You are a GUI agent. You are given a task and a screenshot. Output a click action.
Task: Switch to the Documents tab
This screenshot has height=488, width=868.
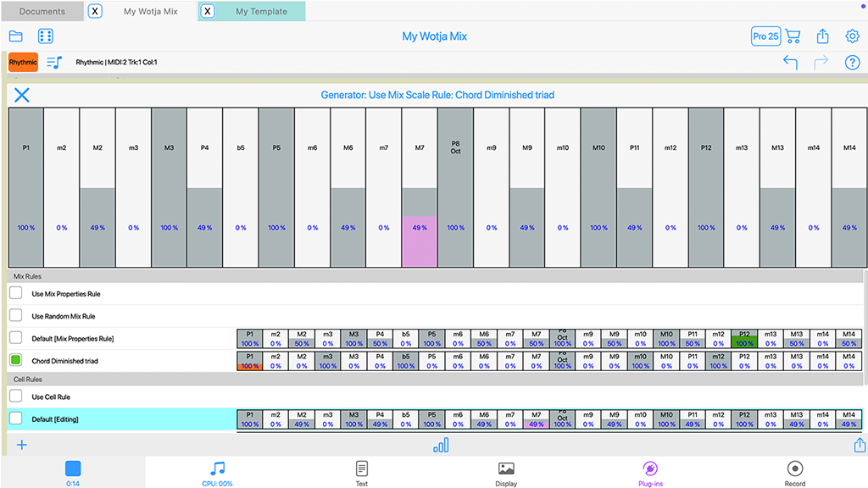[x=42, y=11]
